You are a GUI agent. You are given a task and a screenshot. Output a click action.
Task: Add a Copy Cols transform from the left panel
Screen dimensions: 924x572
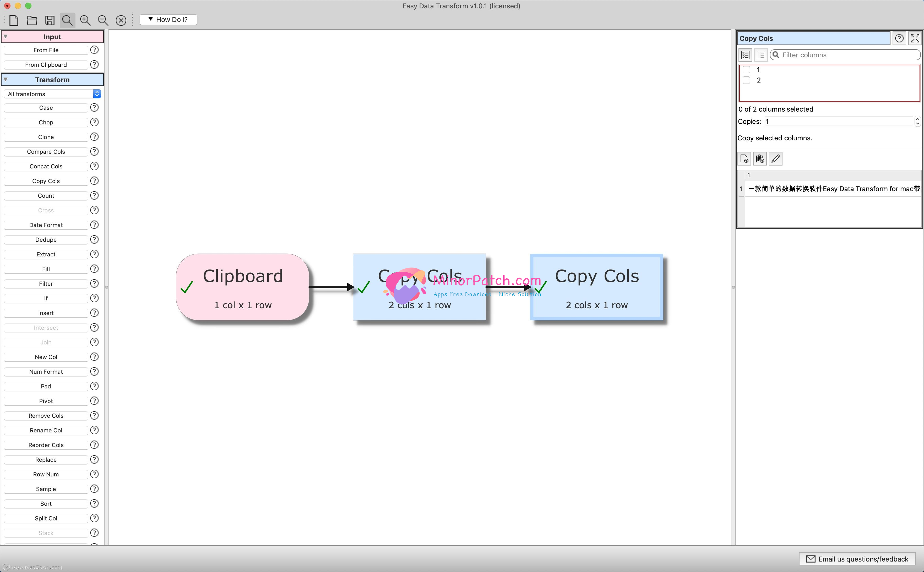point(46,181)
